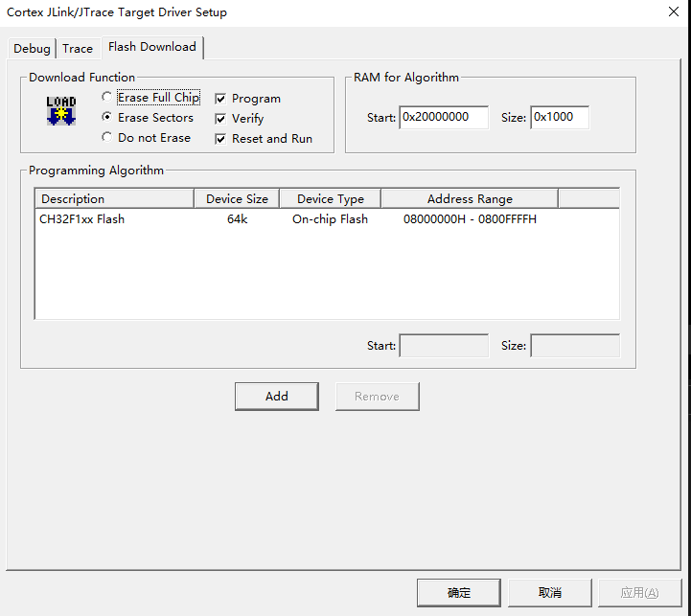The image size is (691, 616).
Task: Disable Reset and Run checkbox
Action: (x=220, y=139)
